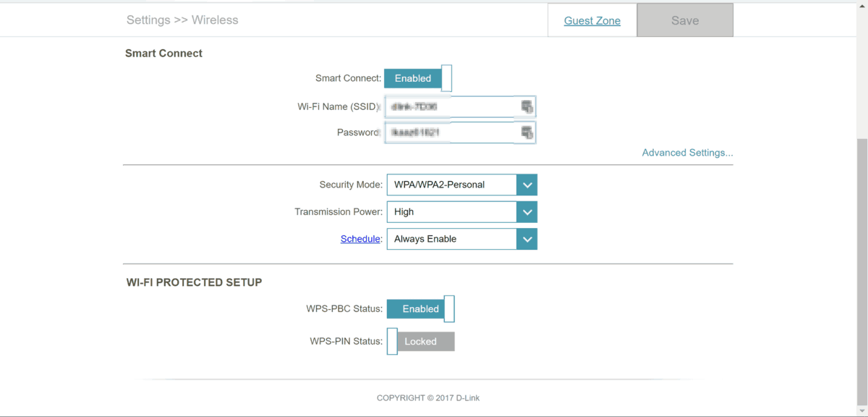Screen dimensions: 868x417
Task: Toggle the locked WPS-PIN Status switch
Action: tap(421, 342)
